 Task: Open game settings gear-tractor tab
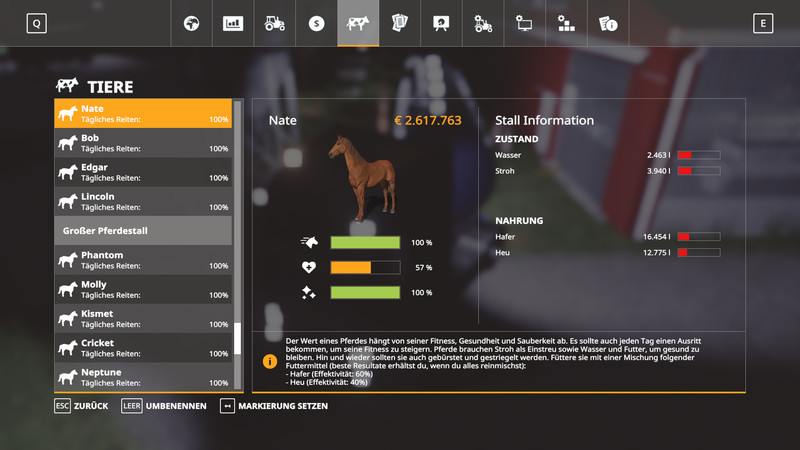pyautogui.click(x=482, y=23)
